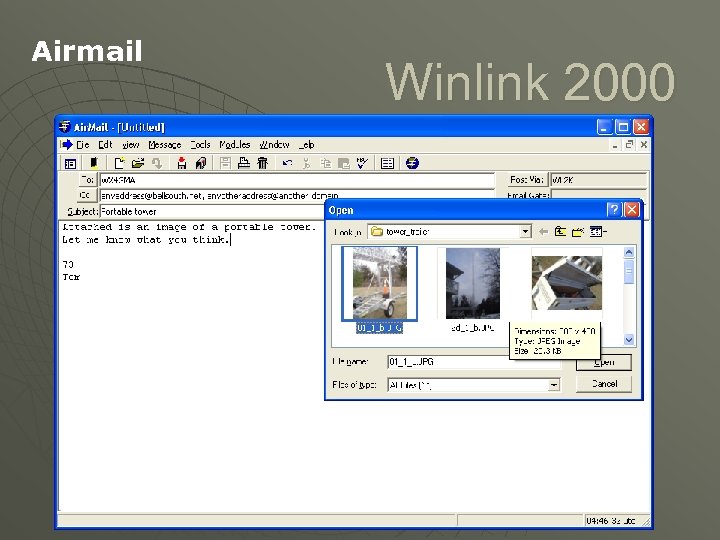Click the scissors cut toolbar icon
The image size is (720, 540).
pyautogui.click(x=307, y=163)
